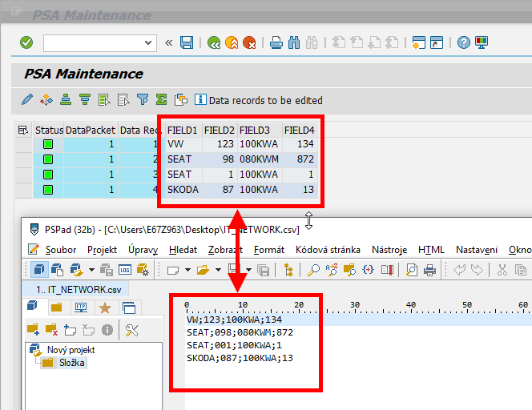532x410 pixels.
Task: Click the Data records to be edited button
Action: pos(258,100)
